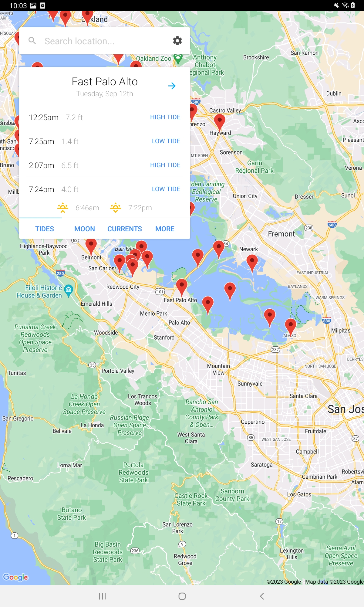Open the CURRENTS tab

pyautogui.click(x=125, y=229)
